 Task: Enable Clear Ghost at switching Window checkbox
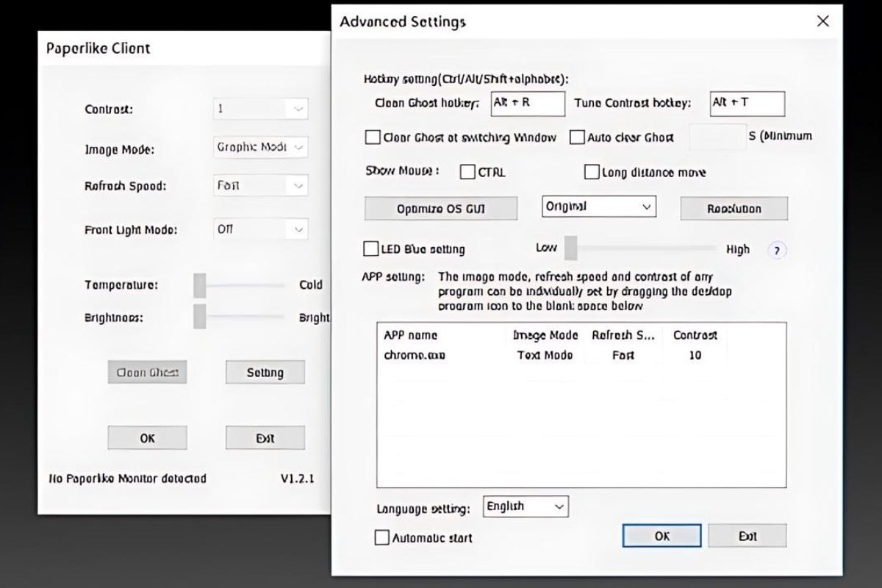coord(373,137)
